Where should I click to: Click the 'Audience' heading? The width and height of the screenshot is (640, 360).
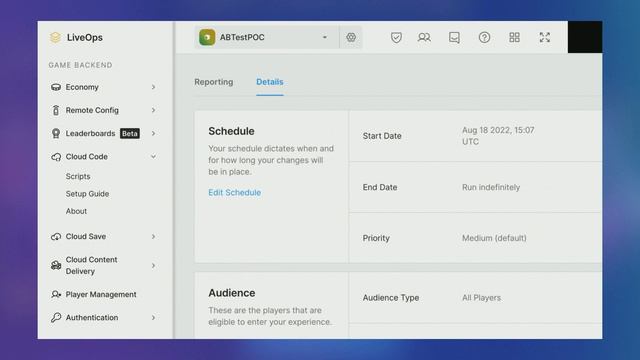click(x=231, y=293)
